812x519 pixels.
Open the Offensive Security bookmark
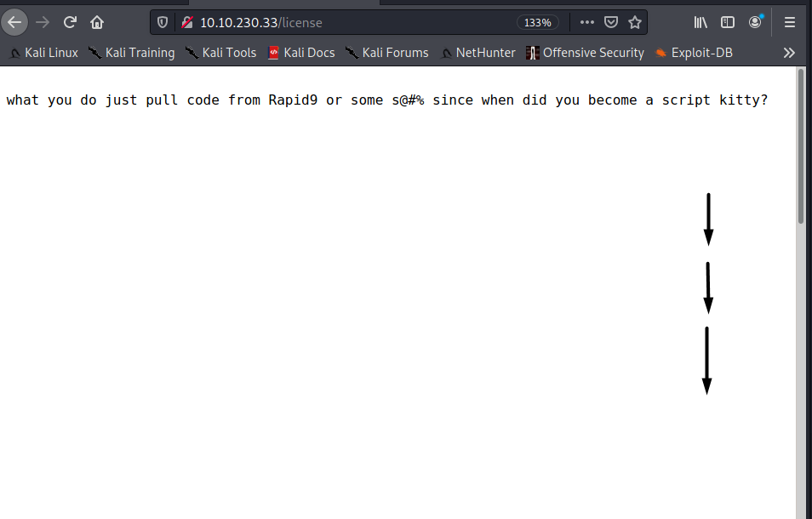click(x=586, y=53)
